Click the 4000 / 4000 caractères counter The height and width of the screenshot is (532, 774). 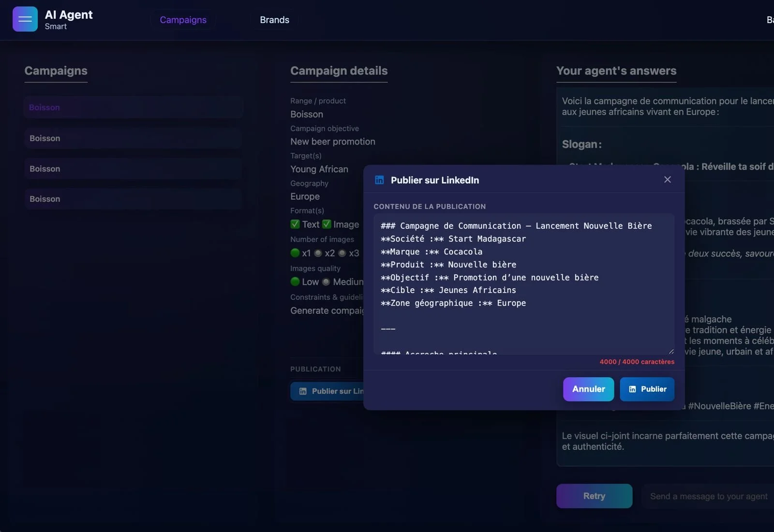click(637, 362)
